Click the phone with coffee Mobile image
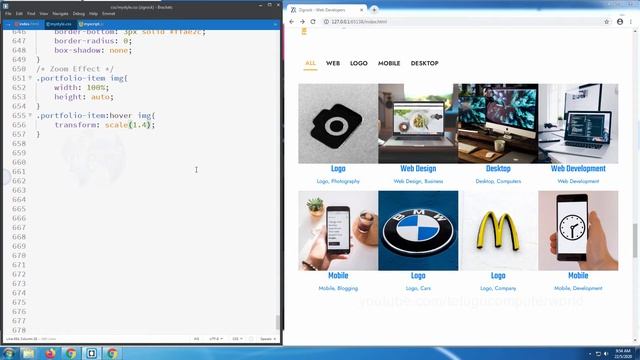This screenshot has width=640, height=360. [338, 231]
